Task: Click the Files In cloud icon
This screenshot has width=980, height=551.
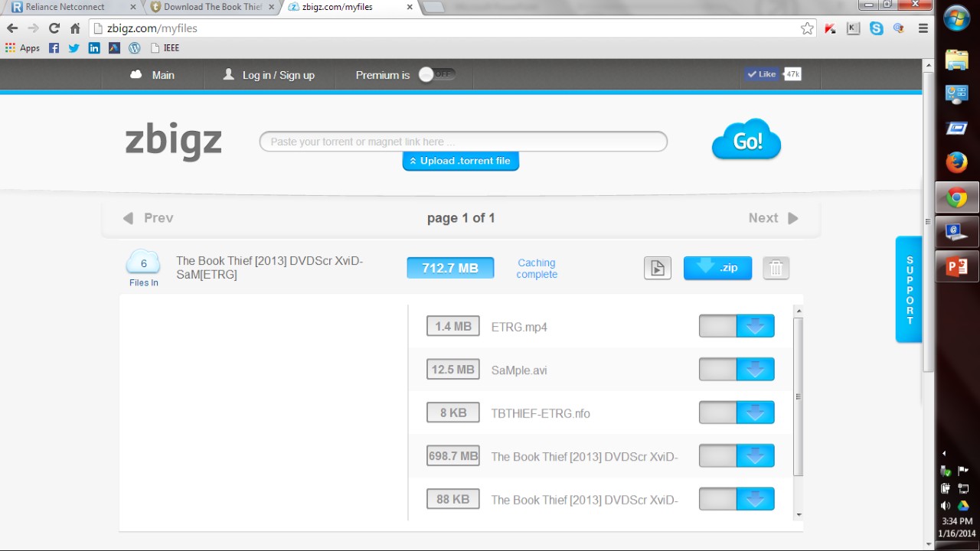Action: point(143,264)
